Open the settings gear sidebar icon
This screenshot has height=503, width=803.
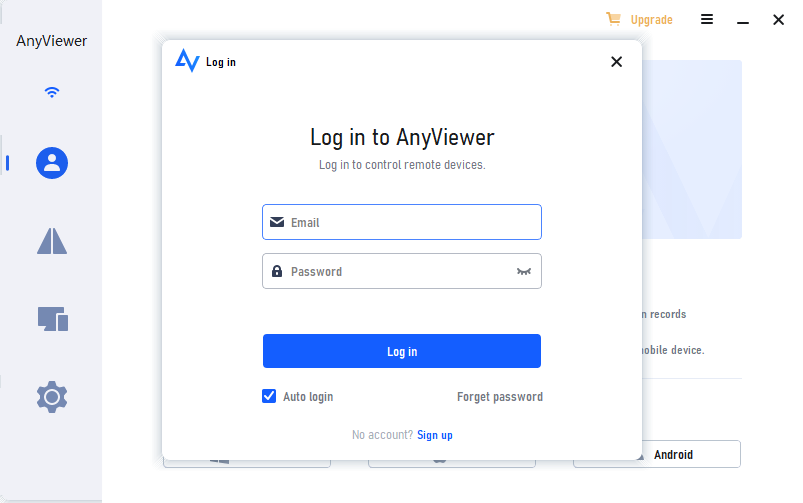[52, 397]
